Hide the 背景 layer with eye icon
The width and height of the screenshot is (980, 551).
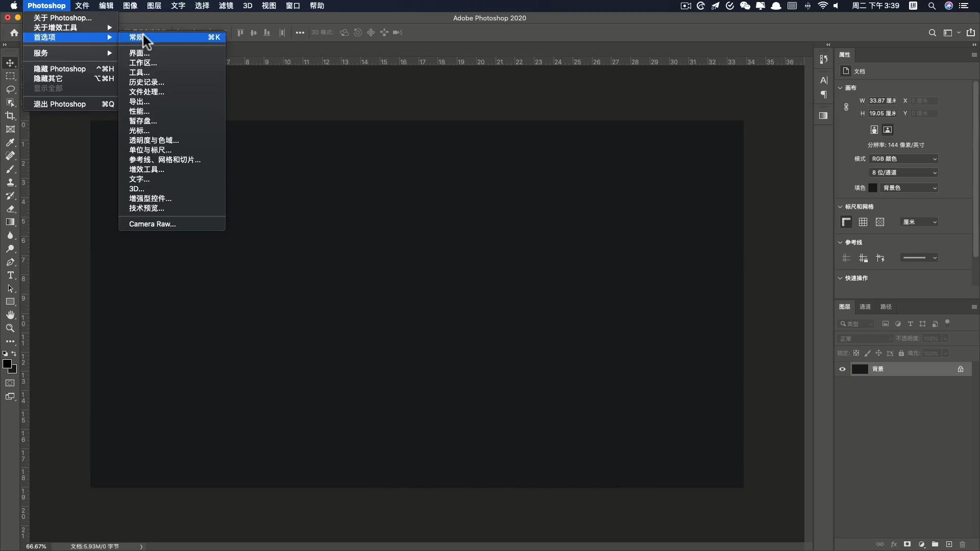(842, 369)
